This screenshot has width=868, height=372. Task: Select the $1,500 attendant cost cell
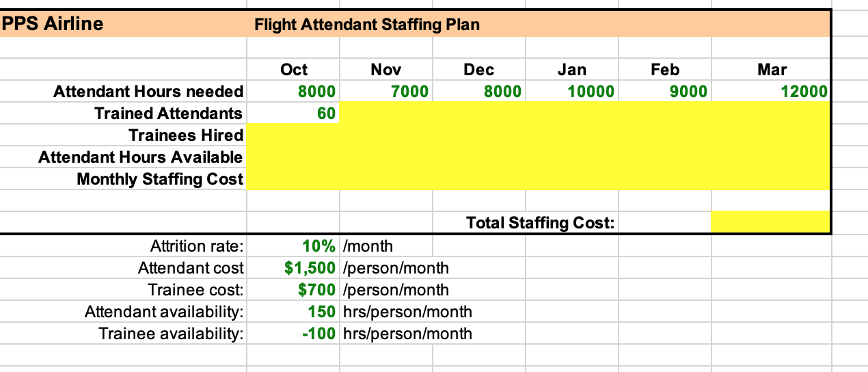pos(293,268)
